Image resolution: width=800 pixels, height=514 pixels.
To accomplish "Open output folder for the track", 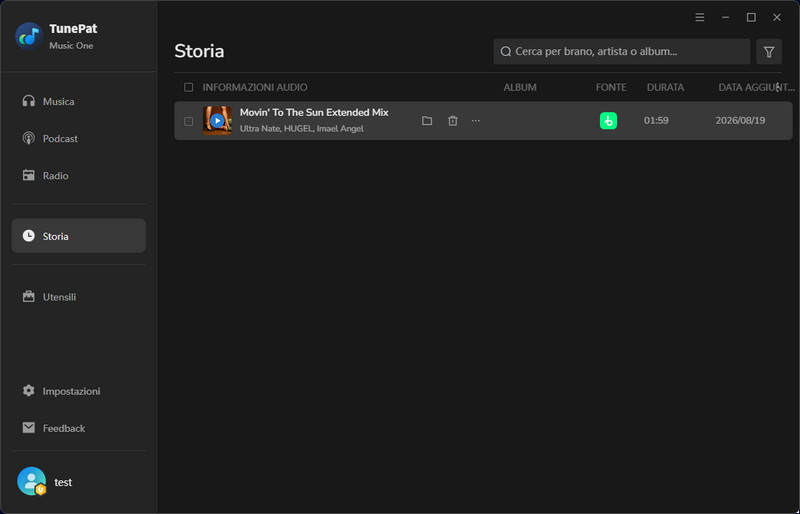I will 427,121.
